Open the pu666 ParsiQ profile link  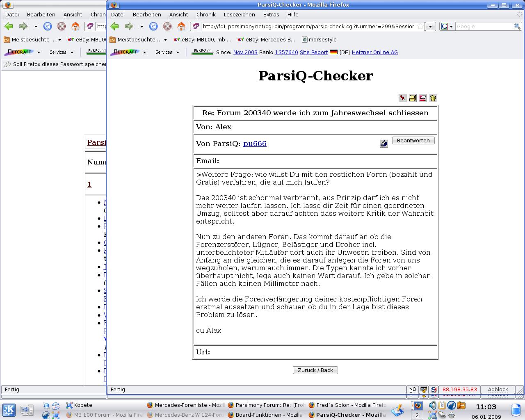(255, 144)
